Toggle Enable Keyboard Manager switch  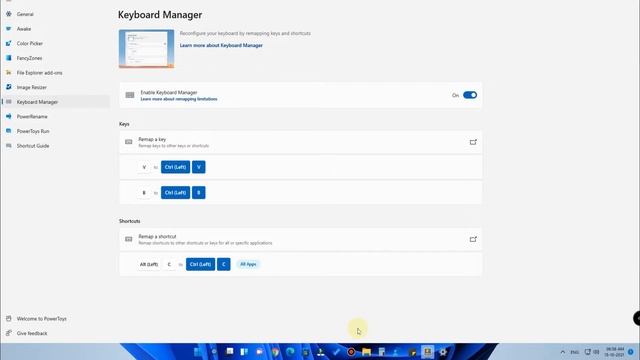470,95
